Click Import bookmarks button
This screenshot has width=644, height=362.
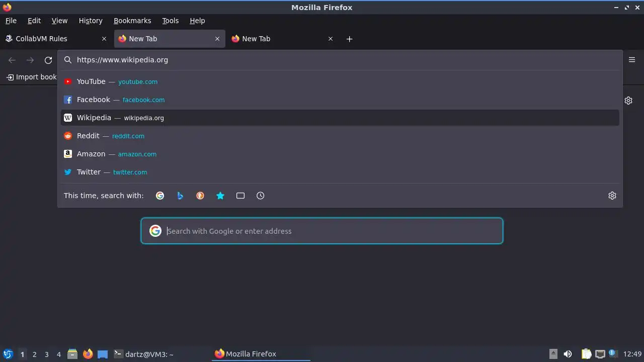(x=31, y=77)
